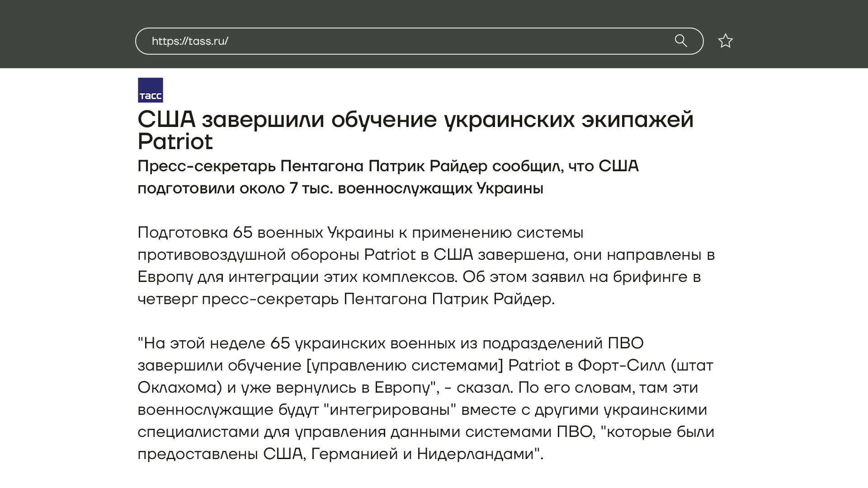This screenshot has height=488, width=868.
Task: Click четверг in the first paragraph
Action: pos(167,299)
